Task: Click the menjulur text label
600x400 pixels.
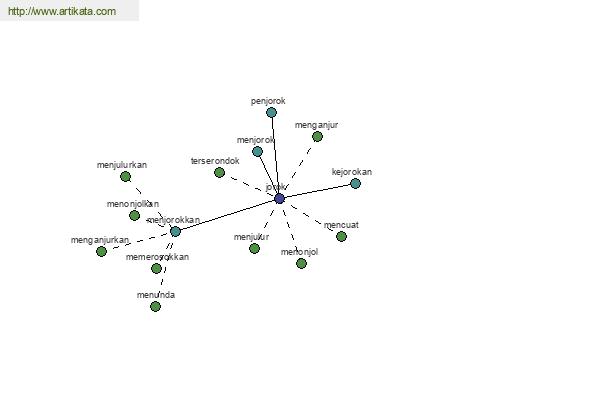Action: tap(251, 237)
